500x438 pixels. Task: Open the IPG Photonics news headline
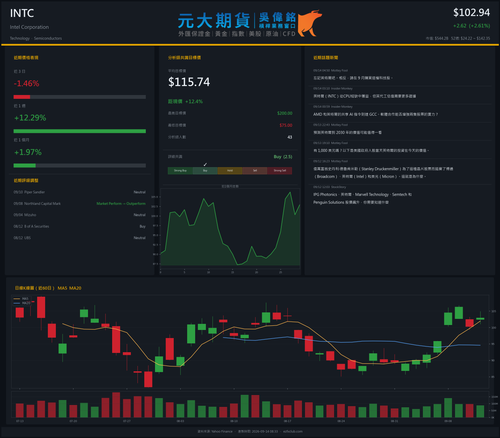click(362, 198)
